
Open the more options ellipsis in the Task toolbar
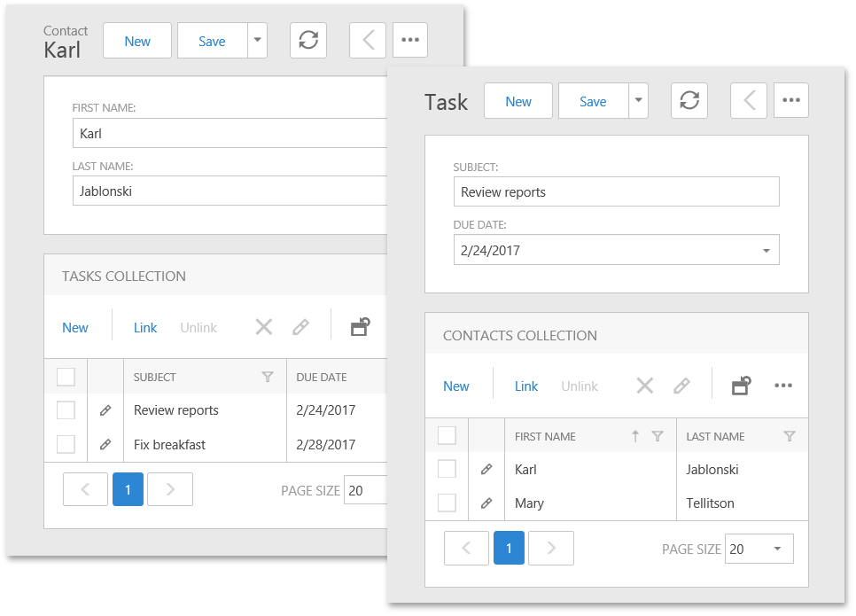coord(791,101)
